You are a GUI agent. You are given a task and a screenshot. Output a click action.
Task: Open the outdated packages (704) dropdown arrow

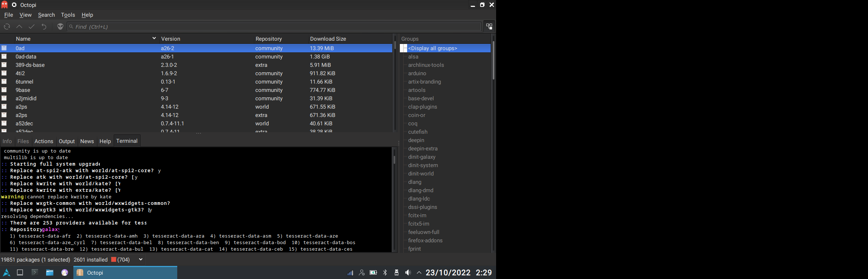point(141,259)
